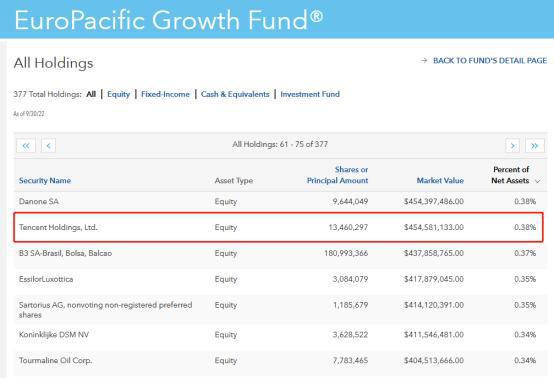
Task: Sort by Shares or Principal Amount
Action: [337, 175]
